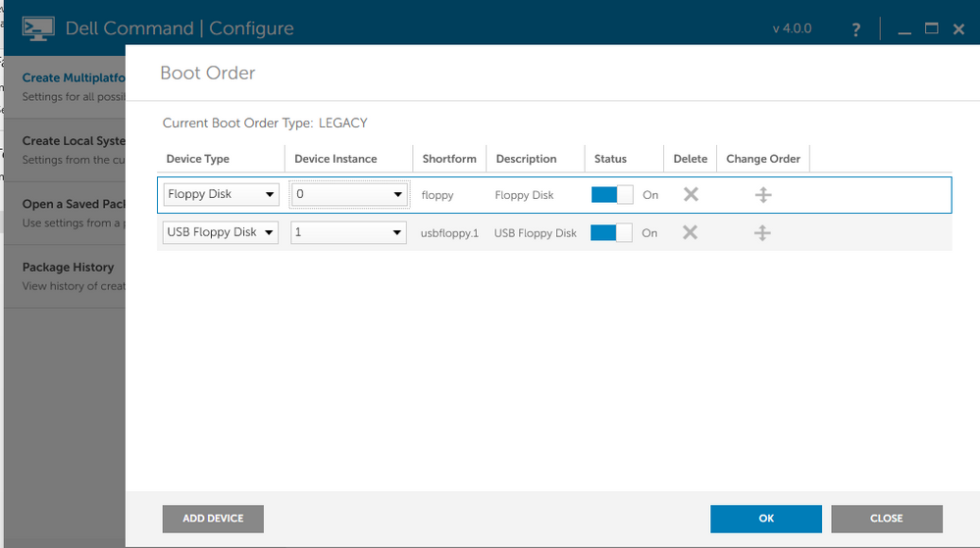Confirm boot order with OK button
980x548 pixels.
coord(765,519)
